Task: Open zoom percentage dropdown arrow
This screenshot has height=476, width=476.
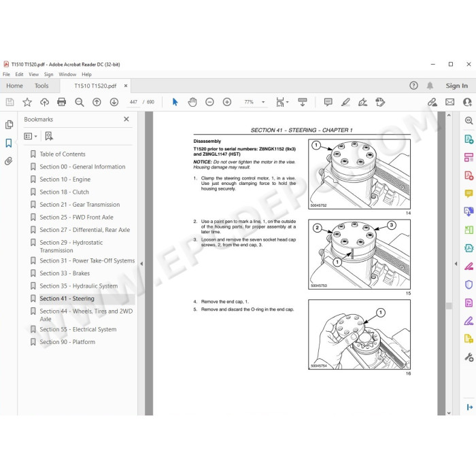Action: point(263,102)
